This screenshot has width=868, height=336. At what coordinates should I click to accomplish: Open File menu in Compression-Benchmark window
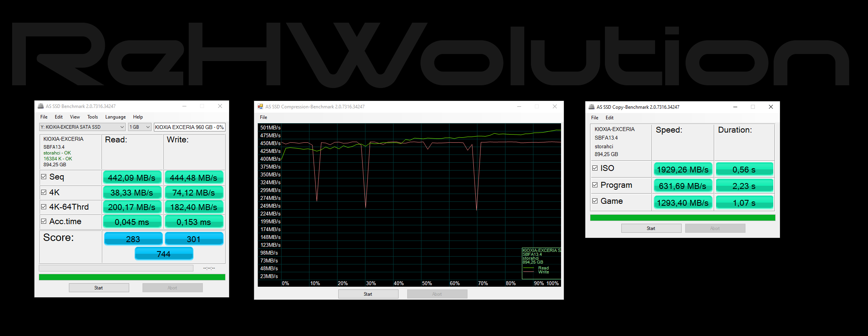pos(263,117)
